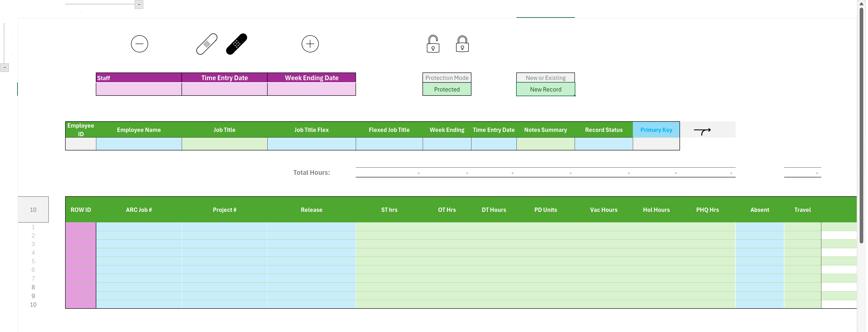The height and width of the screenshot is (332, 868).
Task: Click the grey box showing 10
Action: pos(33,210)
